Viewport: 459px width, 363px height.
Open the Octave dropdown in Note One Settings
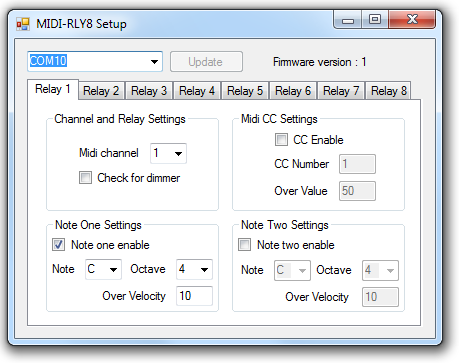point(194,269)
